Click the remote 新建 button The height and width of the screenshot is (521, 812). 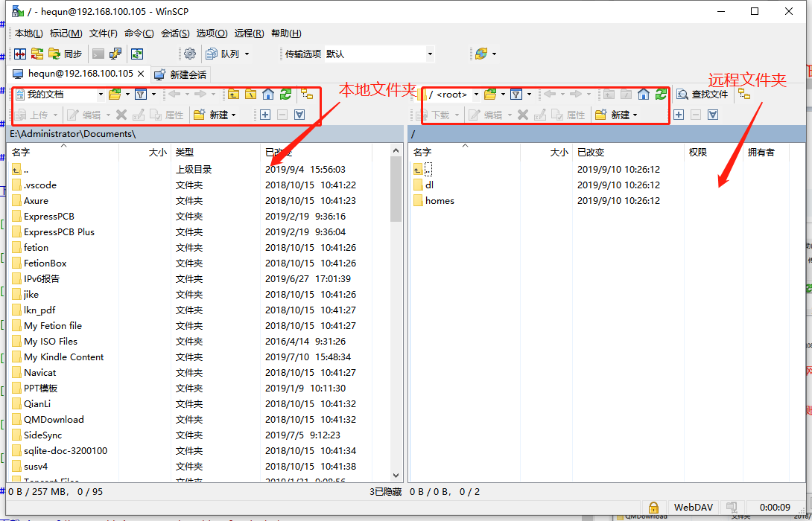pos(615,115)
